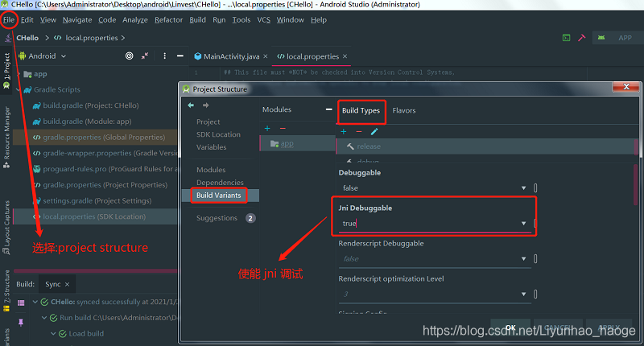Rename the build type with the pencil icon
This screenshot has width=644, height=346.
click(x=374, y=131)
